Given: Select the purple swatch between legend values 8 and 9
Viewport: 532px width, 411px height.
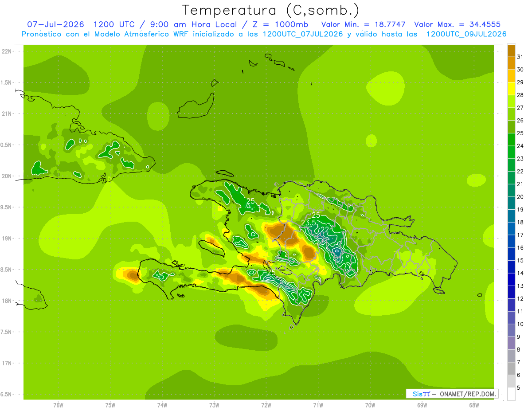Looking at the screenshot, I should [511, 343].
